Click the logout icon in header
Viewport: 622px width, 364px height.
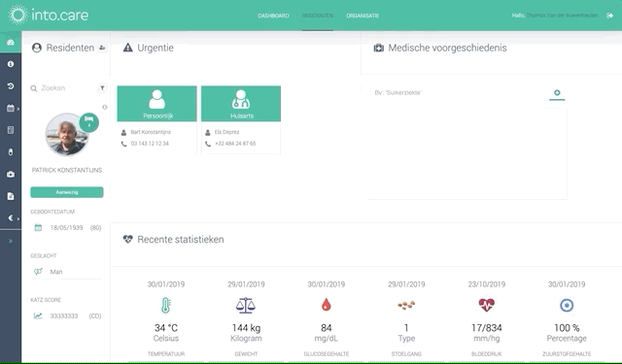pyautogui.click(x=609, y=16)
